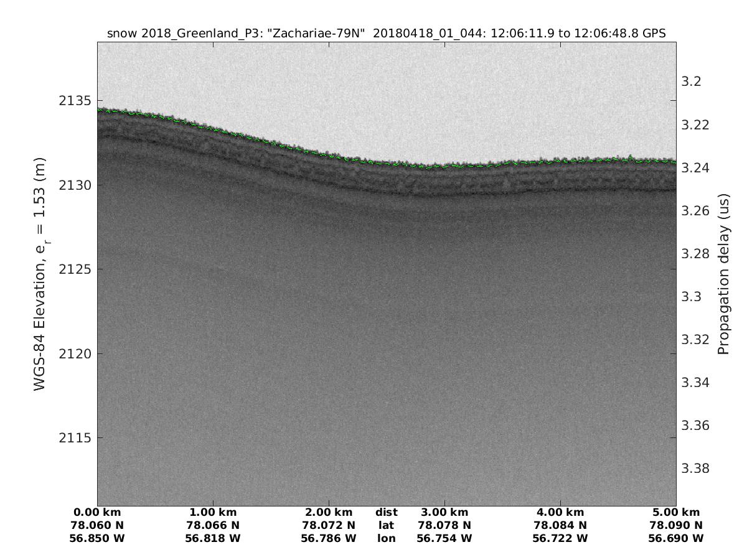Click the plot title text at top

tap(387, 34)
